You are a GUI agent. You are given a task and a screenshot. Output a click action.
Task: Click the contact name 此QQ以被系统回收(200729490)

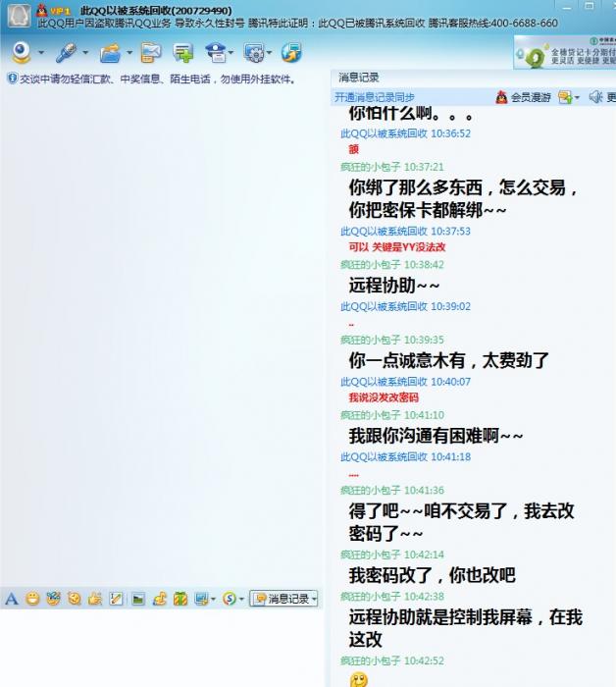tap(156, 10)
